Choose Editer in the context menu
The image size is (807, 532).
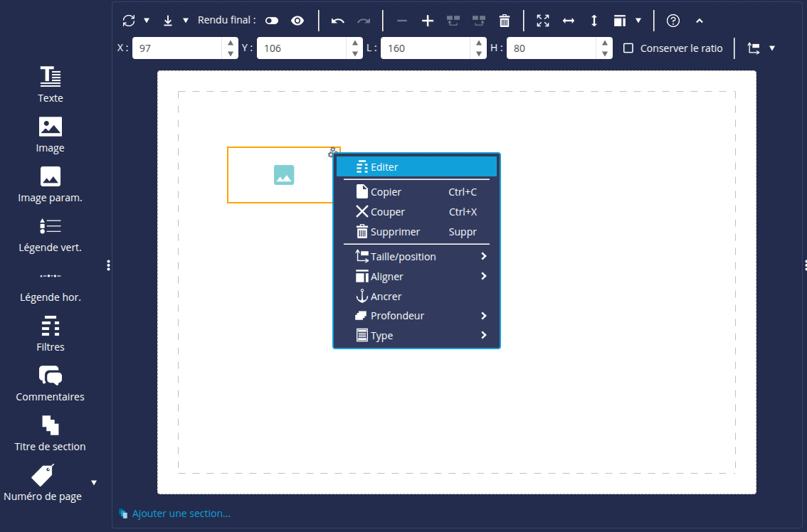click(416, 167)
